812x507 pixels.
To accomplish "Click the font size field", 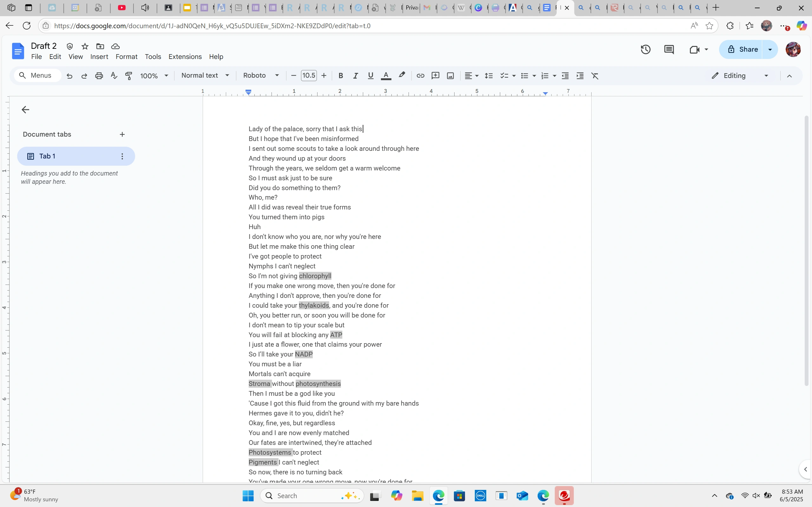I will pyautogui.click(x=308, y=75).
